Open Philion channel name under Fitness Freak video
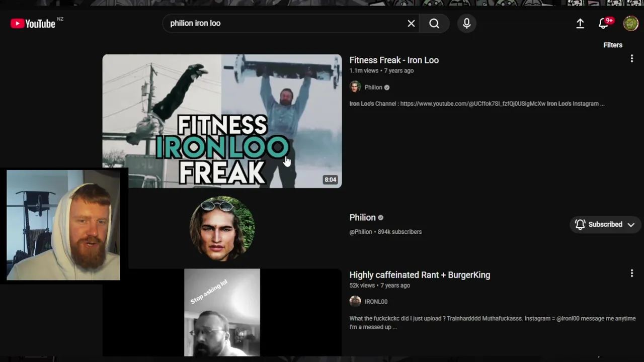 pyautogui.click(x=373, y=87)
